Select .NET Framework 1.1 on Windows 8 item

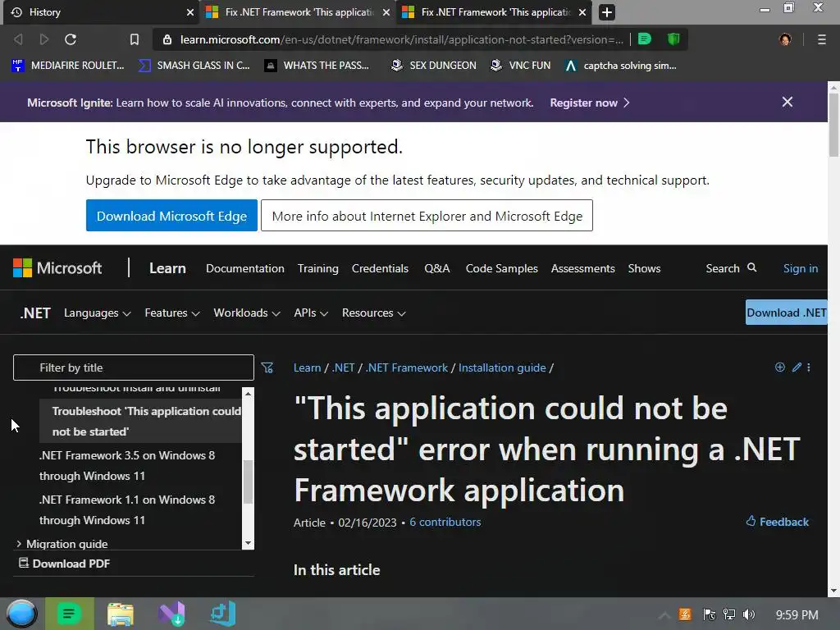pyautogui.click(x=127, y=509)
